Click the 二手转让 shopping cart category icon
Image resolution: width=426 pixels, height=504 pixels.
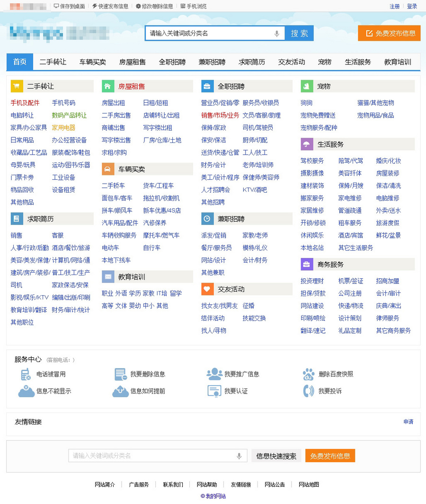click(x=17, y=86)
